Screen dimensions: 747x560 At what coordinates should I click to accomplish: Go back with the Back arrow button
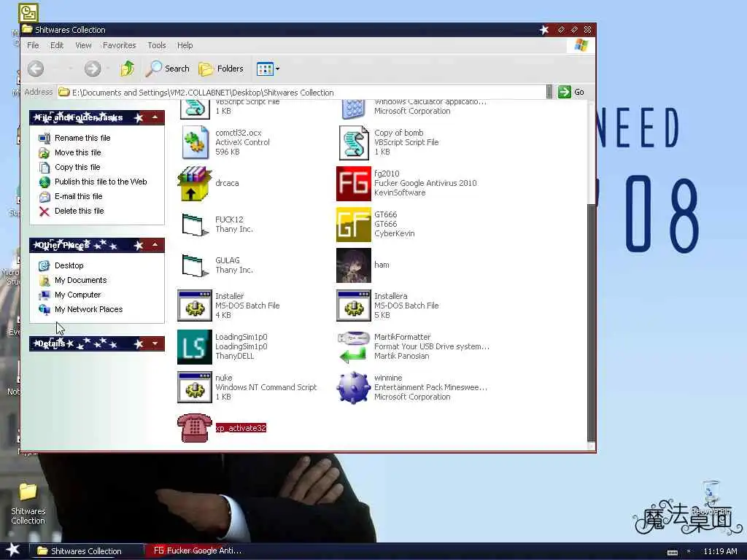36,69
